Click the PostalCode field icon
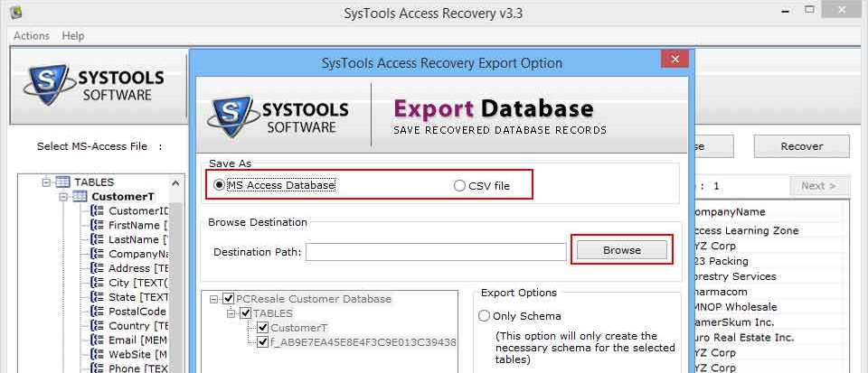 (97, 311)
